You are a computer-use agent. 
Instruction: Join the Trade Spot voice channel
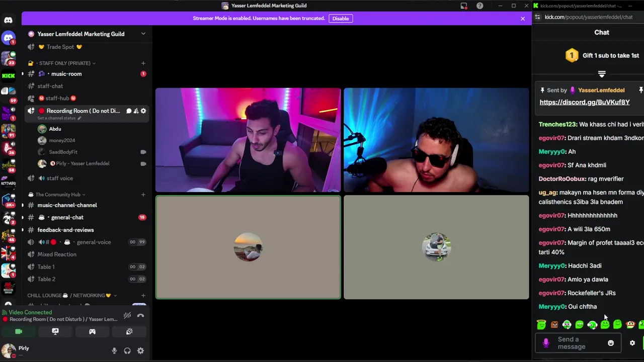86,47
